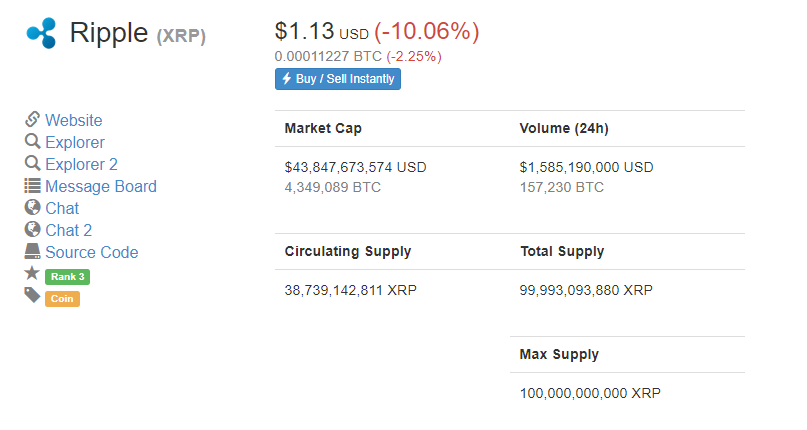807x430 pixels.
Task: Click the green Rank 3 badge
Action: pos(67,277)
